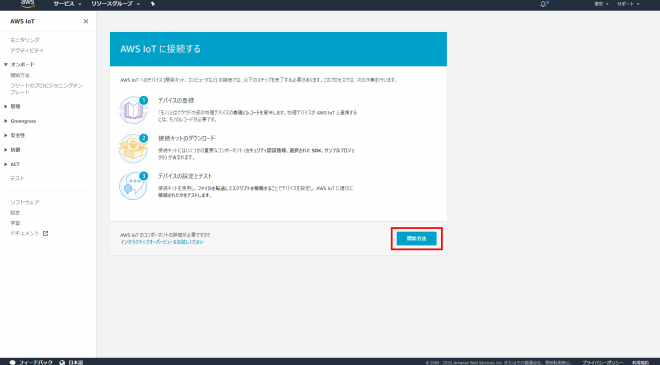Expand the Greengrass sidebar section

(20, 121)
